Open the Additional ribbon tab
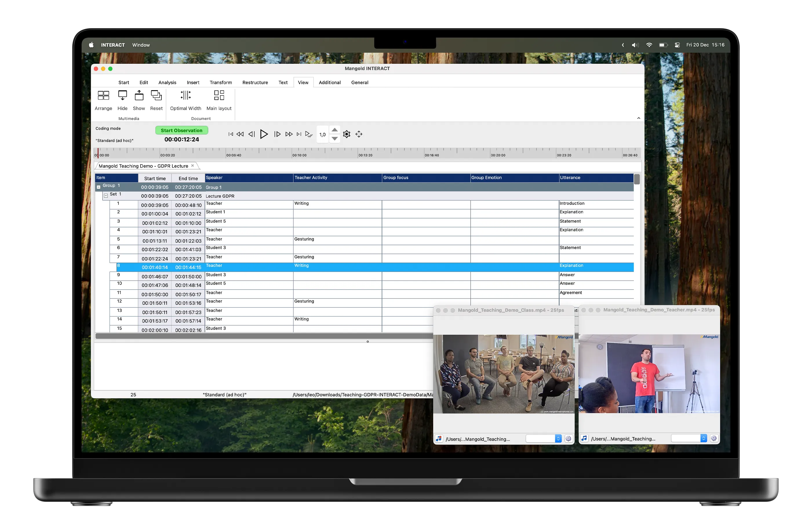The image size is (812, 522). [x=329, y=82]
